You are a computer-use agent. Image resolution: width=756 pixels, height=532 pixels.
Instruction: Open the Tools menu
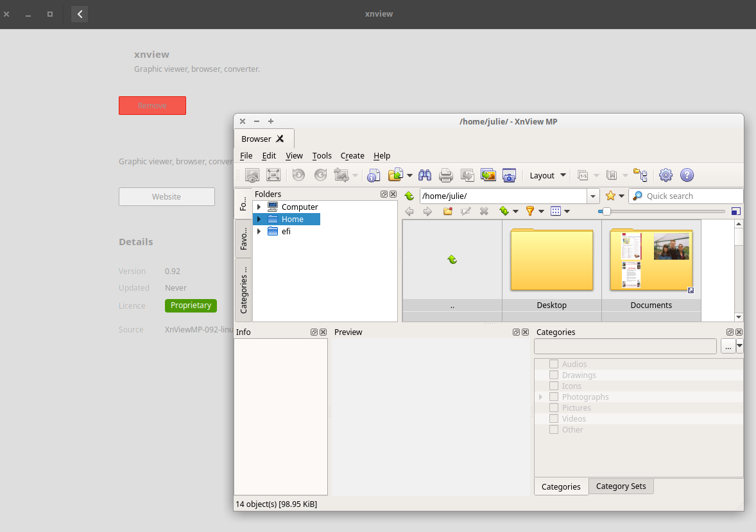pyautogui.click(x=322, y=156)
